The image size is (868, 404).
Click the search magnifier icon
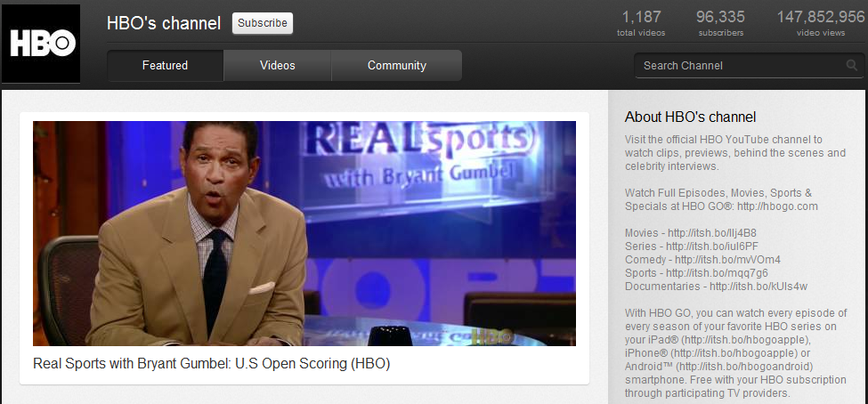click(851, 65)
